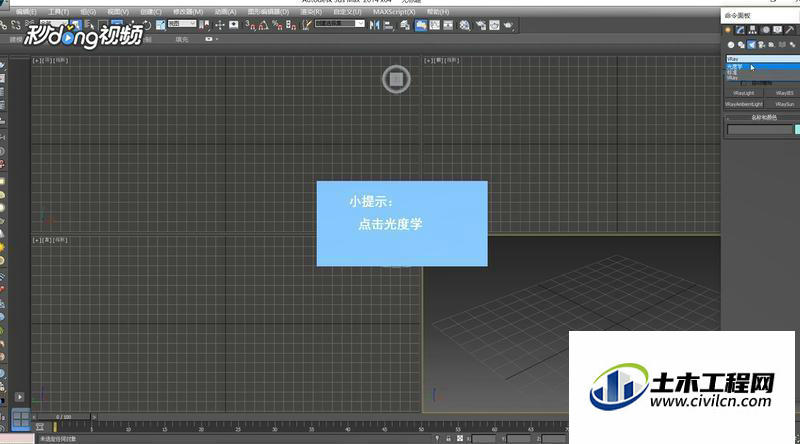Toggle Selection Lock in status bar
The width and height of the screenshot is (800, 444).
[x=448, y=438]
